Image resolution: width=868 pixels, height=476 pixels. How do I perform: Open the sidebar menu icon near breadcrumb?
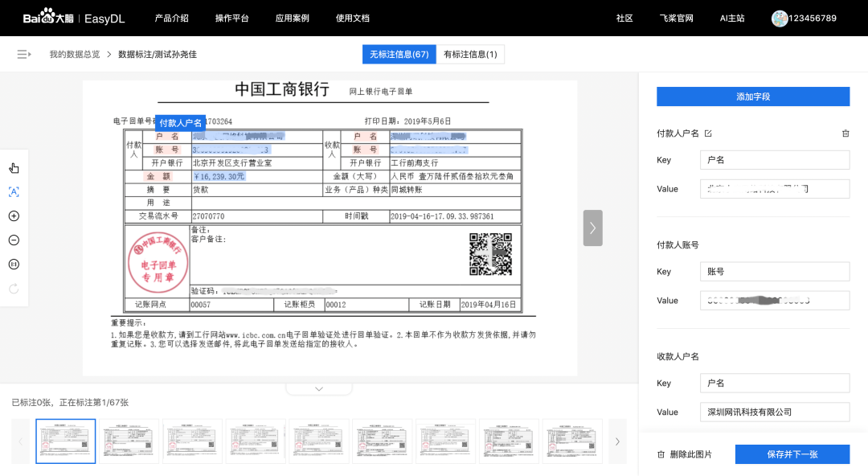(x=23, y=54)
